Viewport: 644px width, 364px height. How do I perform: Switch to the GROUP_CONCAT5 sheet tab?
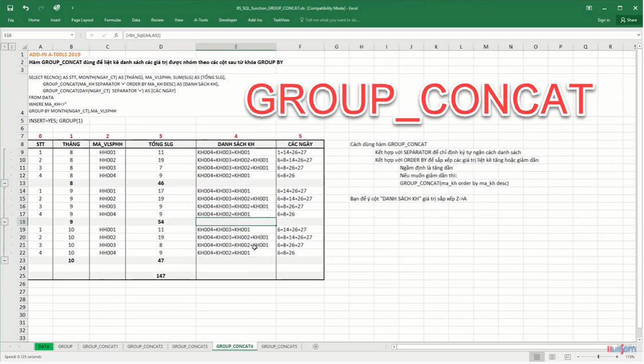pyautogui.click(x=279, y=347)
